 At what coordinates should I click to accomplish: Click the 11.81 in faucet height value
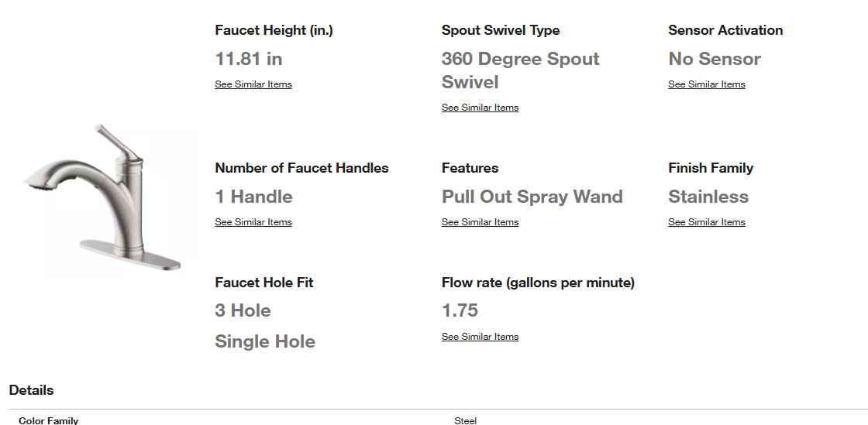[249, 59]
